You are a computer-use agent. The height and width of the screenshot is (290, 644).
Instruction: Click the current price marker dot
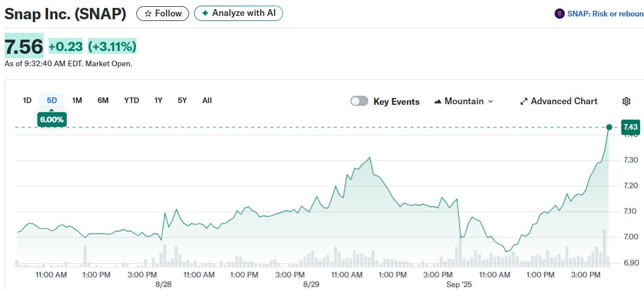coord(609,127)
